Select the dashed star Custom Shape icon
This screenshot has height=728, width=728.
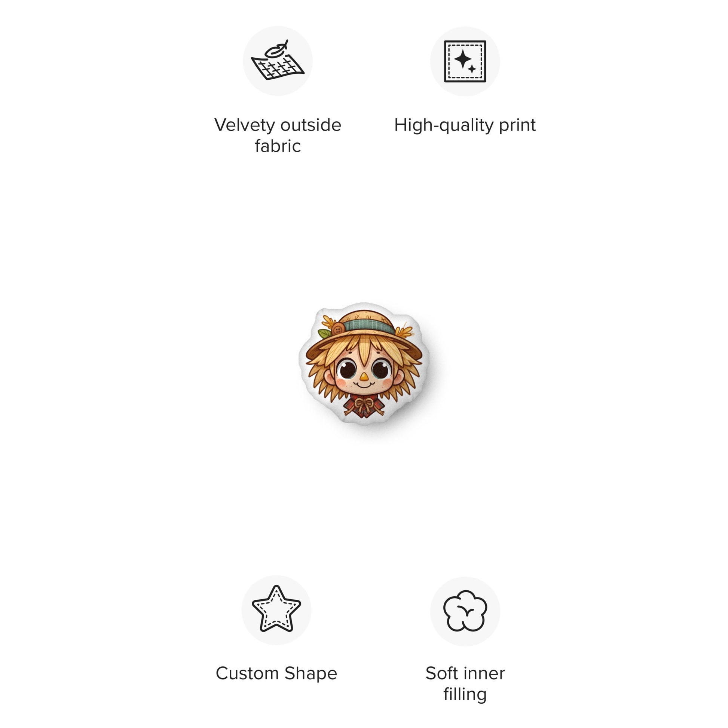276,610
